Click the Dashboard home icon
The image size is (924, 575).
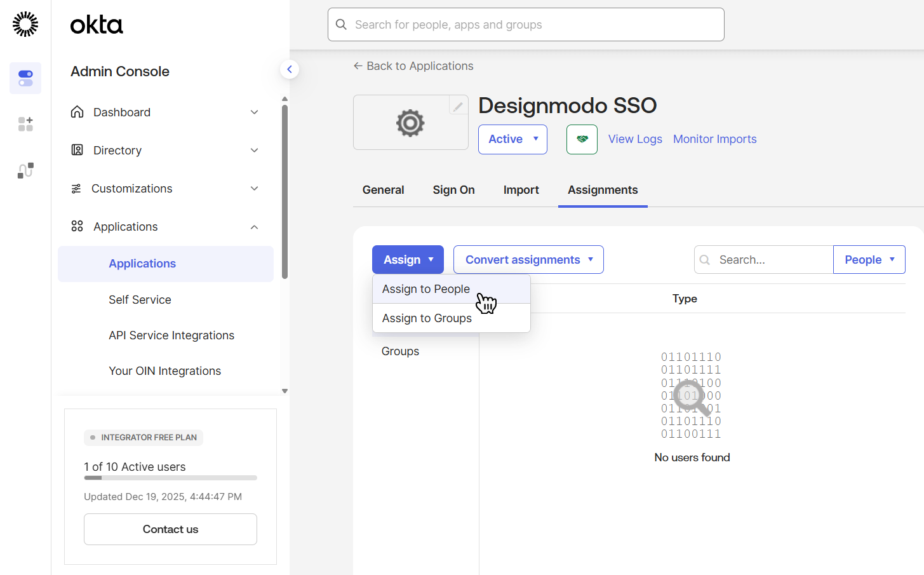[x=77, y=112]
